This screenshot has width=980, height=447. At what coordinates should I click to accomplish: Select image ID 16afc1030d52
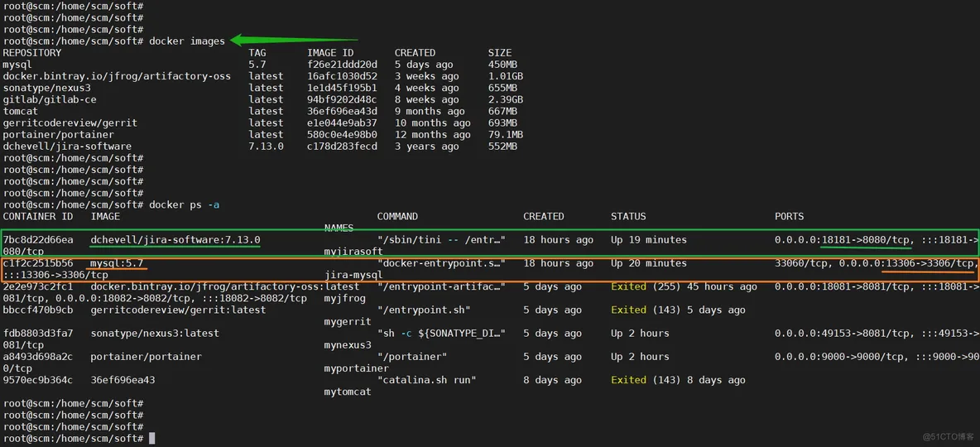(342, 76)
